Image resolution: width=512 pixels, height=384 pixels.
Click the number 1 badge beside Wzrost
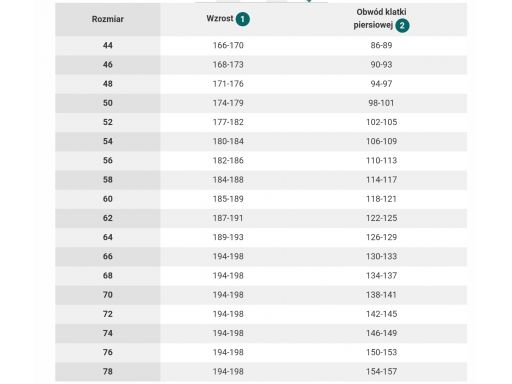(x=243, y=19)
